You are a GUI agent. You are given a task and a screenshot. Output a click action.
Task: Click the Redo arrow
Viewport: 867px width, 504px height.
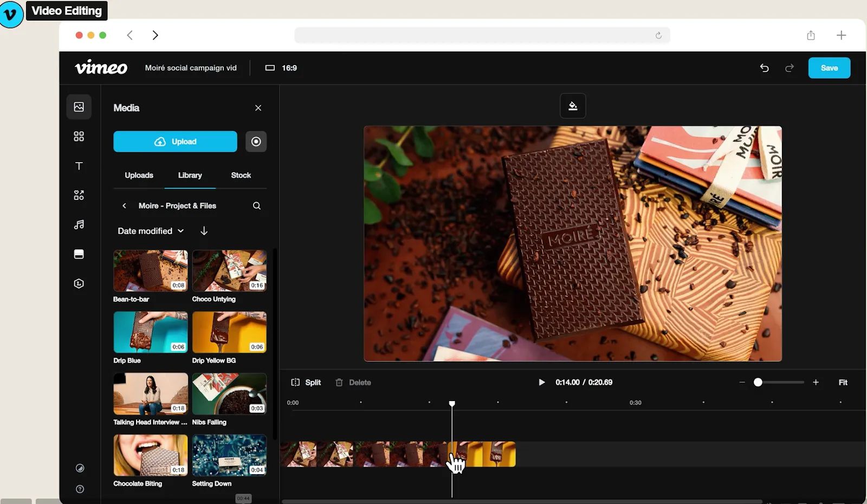790,68
